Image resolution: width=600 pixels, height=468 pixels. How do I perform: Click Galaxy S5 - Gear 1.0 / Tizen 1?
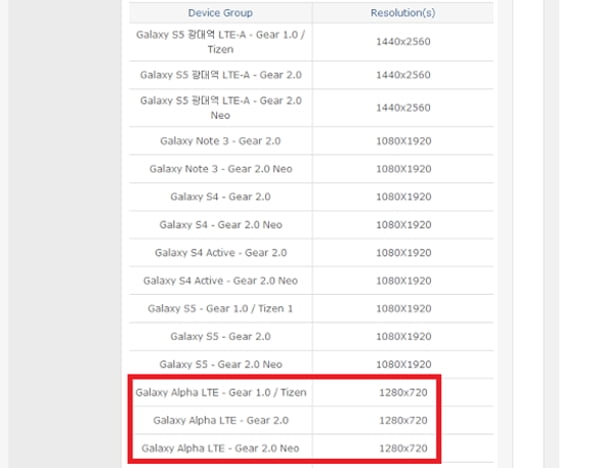point(220,309)
